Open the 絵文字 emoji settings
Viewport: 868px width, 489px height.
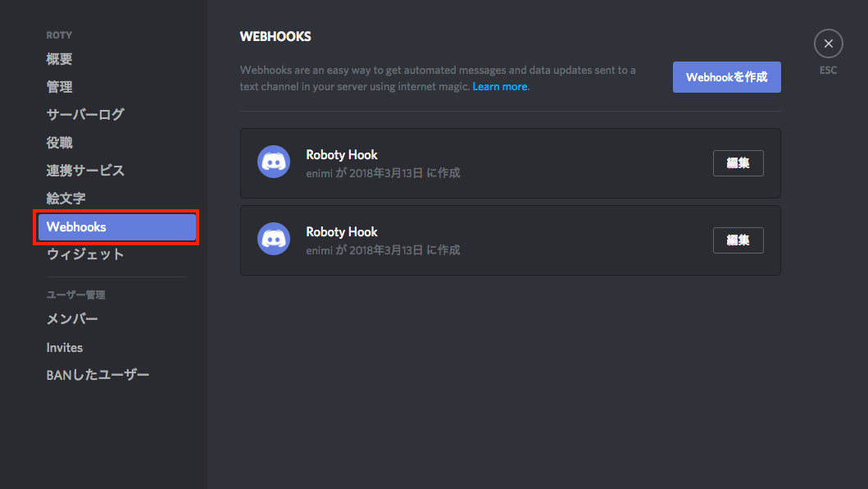66,198
